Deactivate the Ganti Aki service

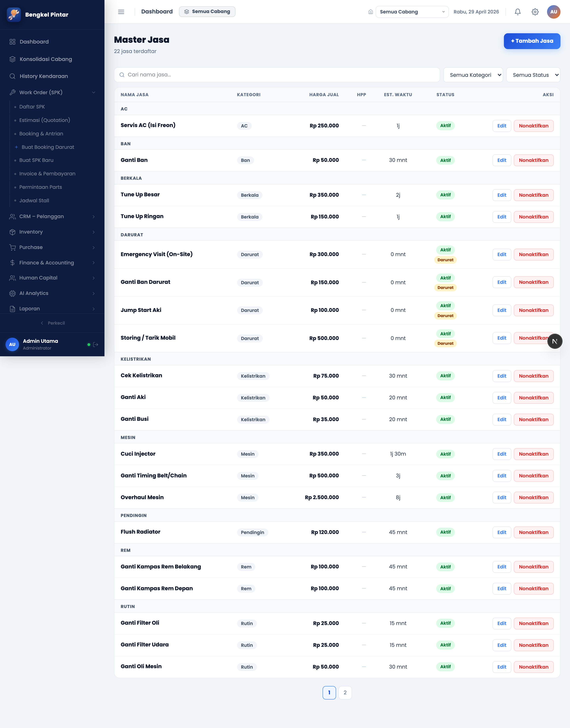[533, 397]
